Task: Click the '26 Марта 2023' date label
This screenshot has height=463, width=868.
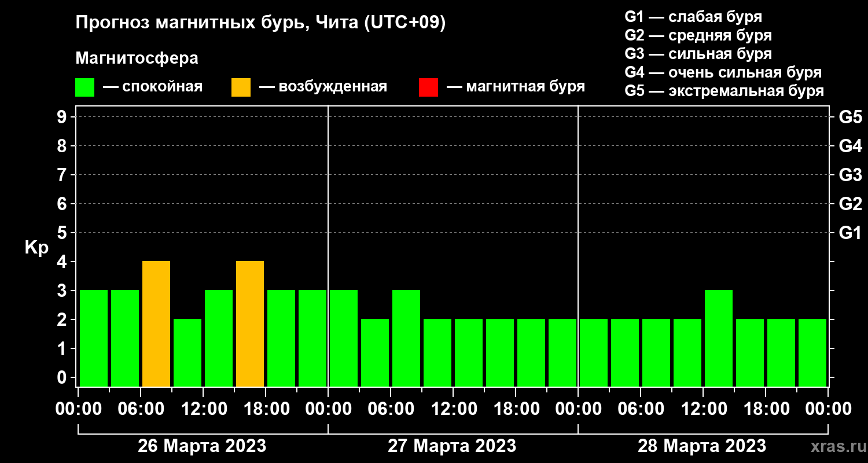Action: click(x=202, y=446)
